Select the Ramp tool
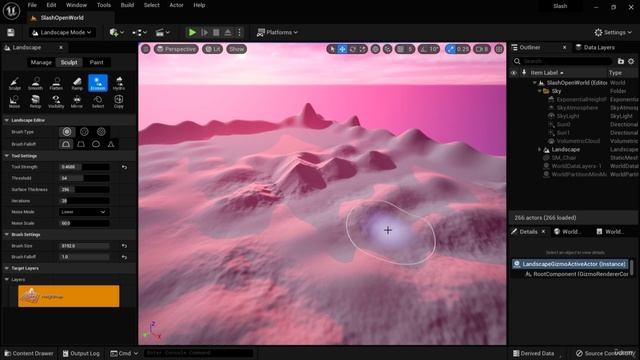 tap(77, 83)
